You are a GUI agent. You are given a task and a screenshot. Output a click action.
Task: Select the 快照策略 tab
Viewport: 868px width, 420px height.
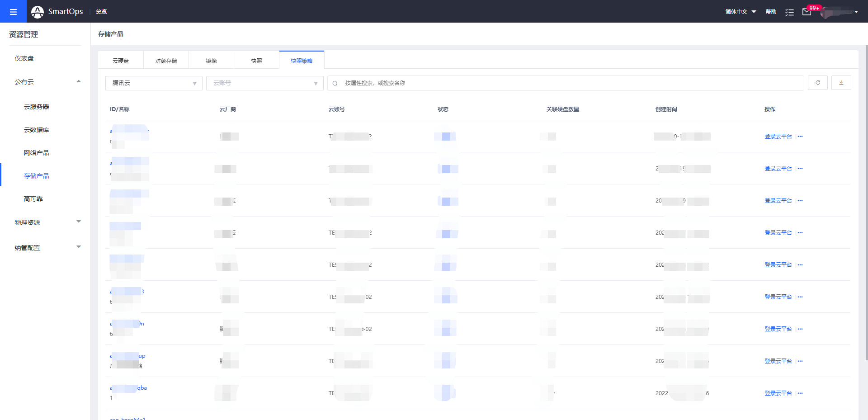point(302,61)
